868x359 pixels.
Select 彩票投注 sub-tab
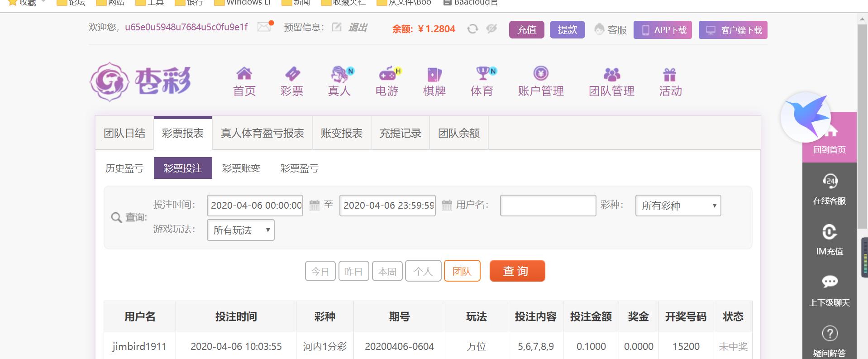tap(183, 168)
